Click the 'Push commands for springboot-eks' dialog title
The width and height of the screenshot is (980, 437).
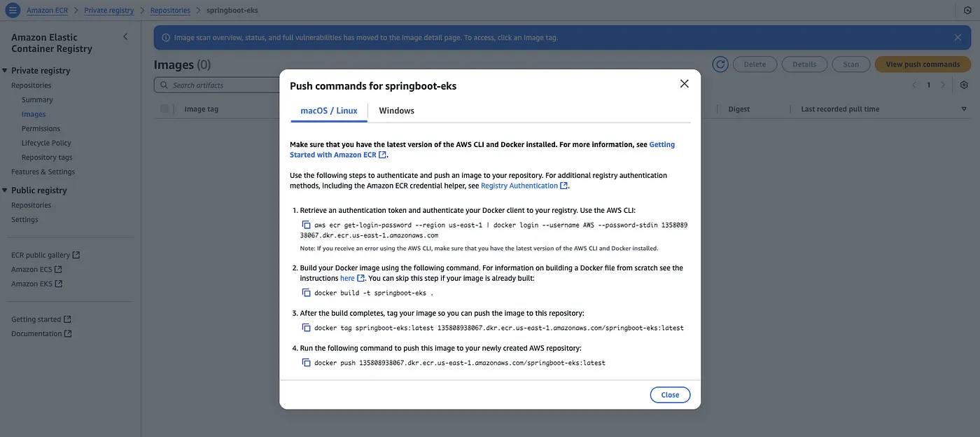373,85
